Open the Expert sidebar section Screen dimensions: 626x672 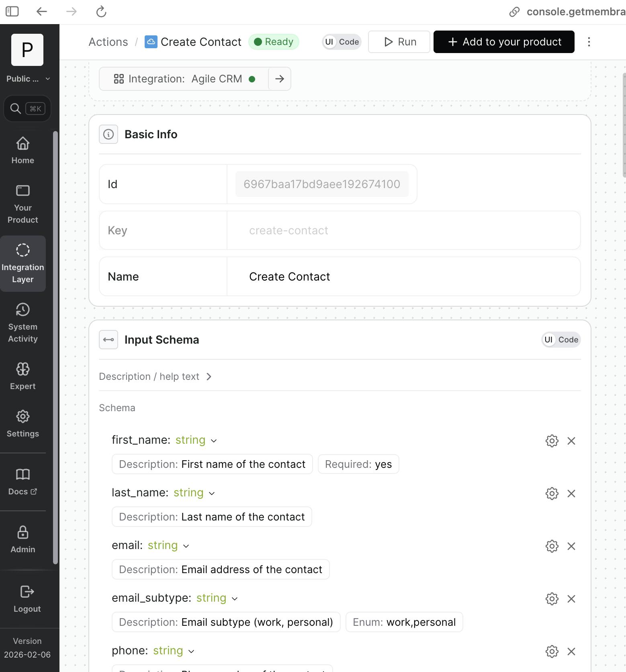click(x=23, y=376)
